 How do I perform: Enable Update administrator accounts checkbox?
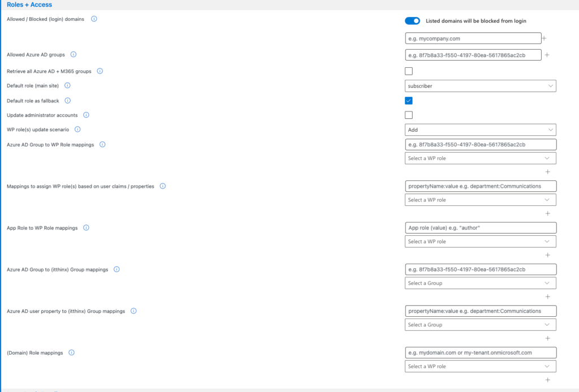coord(409,115)
